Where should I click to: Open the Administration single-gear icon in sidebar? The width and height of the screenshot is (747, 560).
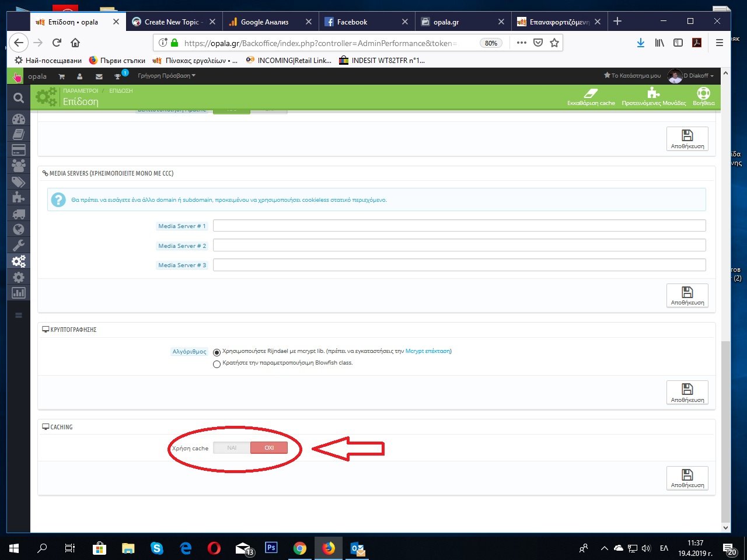19,277
